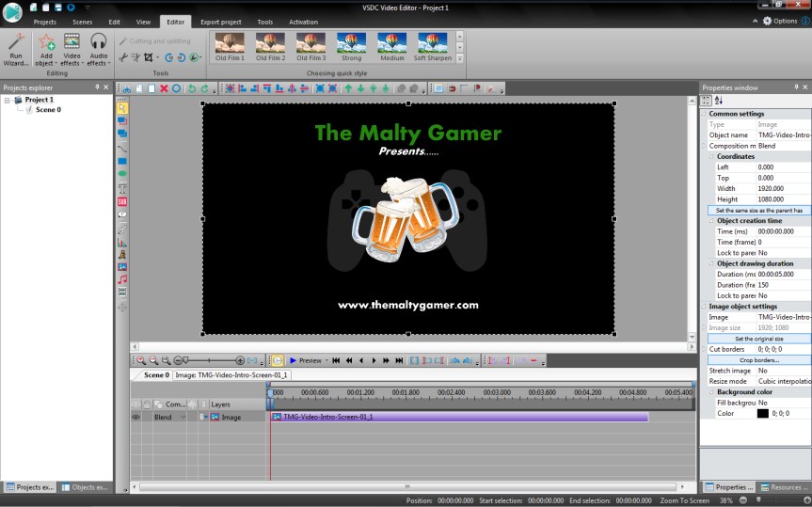Select Scene 0 in Projects explorer
The image size is (812, 507).
(48, 110)
